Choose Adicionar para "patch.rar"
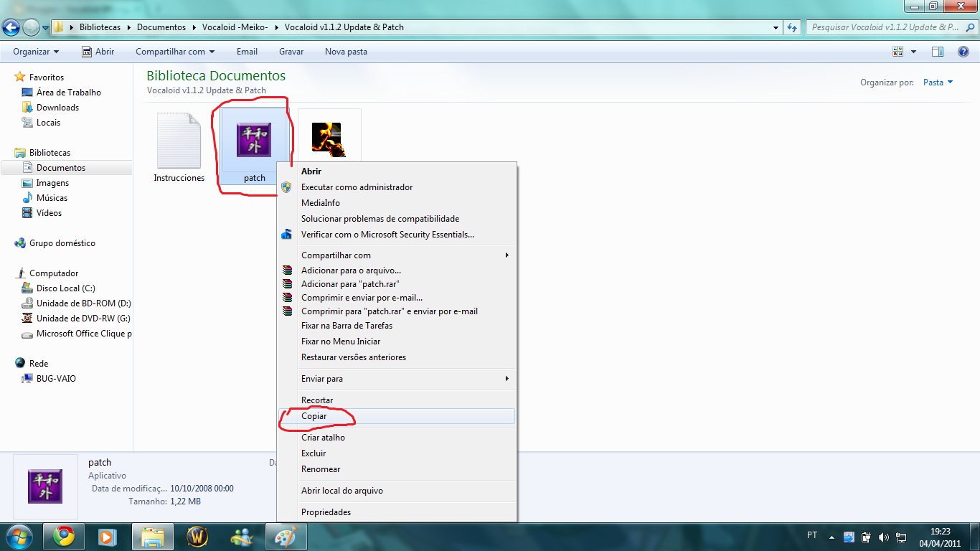Viewport: 980px width, 551px height. (x=397, y=284)
